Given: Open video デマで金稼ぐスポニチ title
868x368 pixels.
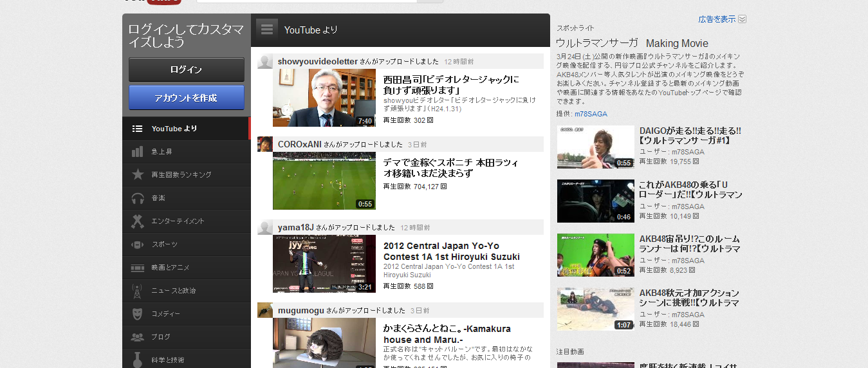Looking at the screenshot, I should (x=450, y=168).
